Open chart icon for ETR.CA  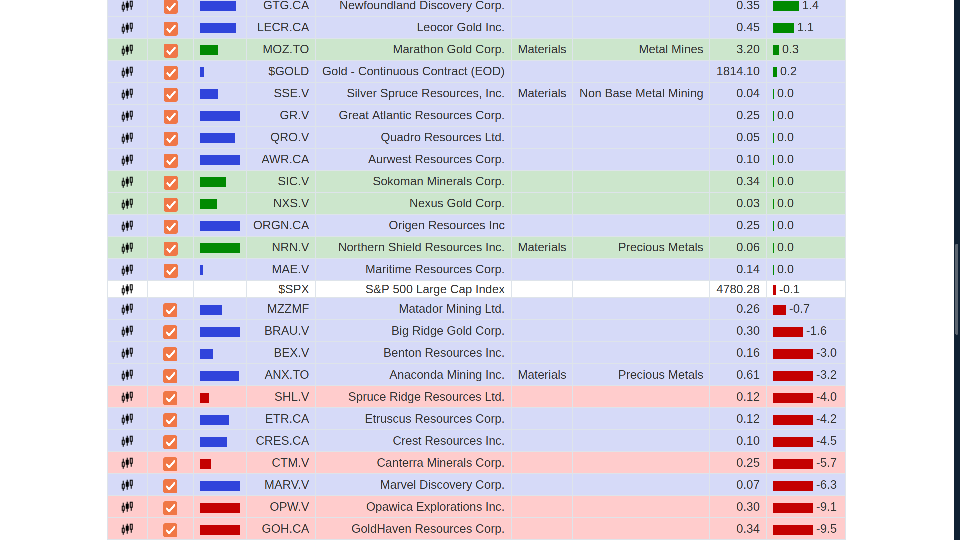point(127,419)
